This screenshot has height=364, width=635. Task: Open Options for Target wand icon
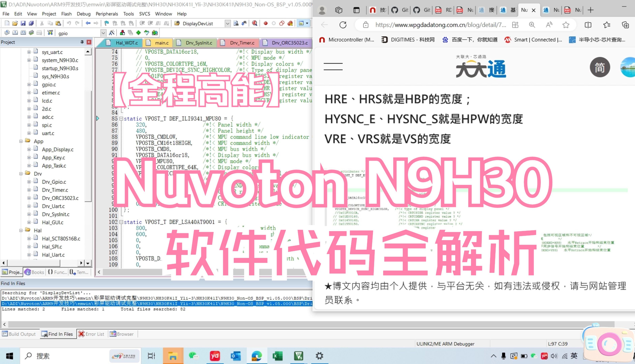(112, 33)
